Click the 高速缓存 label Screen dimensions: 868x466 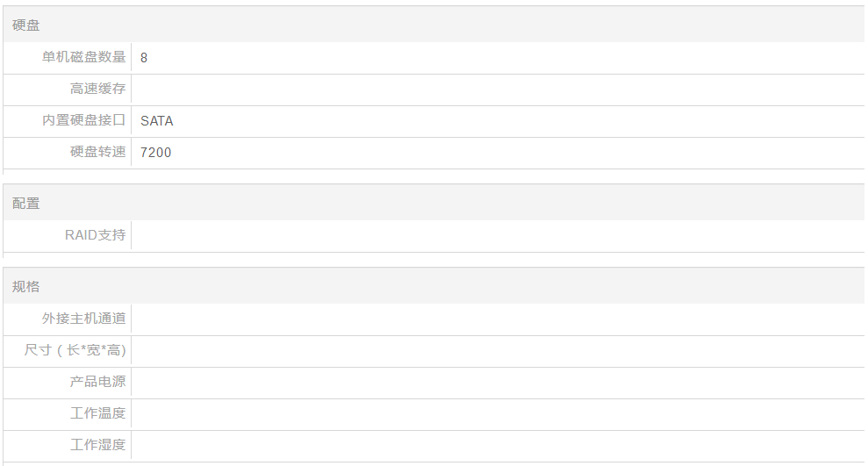(97, 89)
